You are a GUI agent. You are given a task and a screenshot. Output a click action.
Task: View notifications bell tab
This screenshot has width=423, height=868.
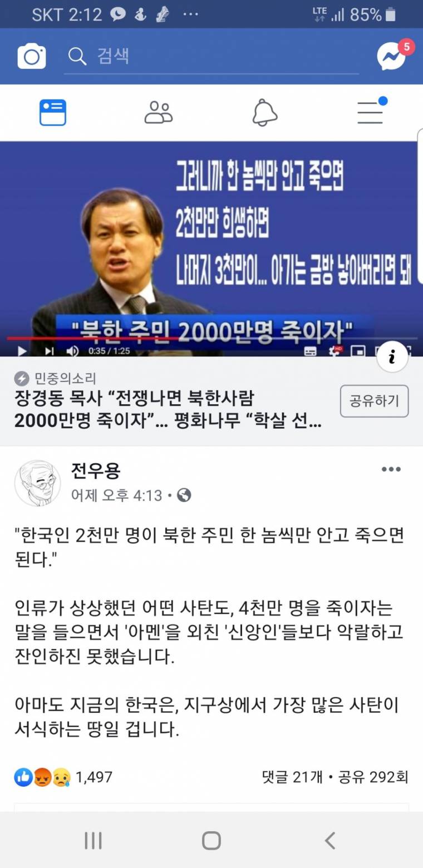coord(264,112)
